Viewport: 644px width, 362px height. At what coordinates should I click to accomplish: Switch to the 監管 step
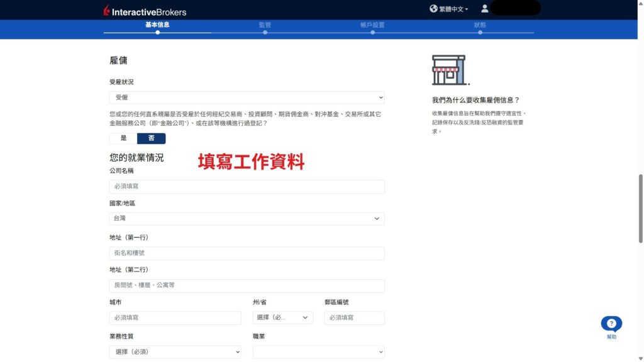pyautogui.click(x=265, y=24)
